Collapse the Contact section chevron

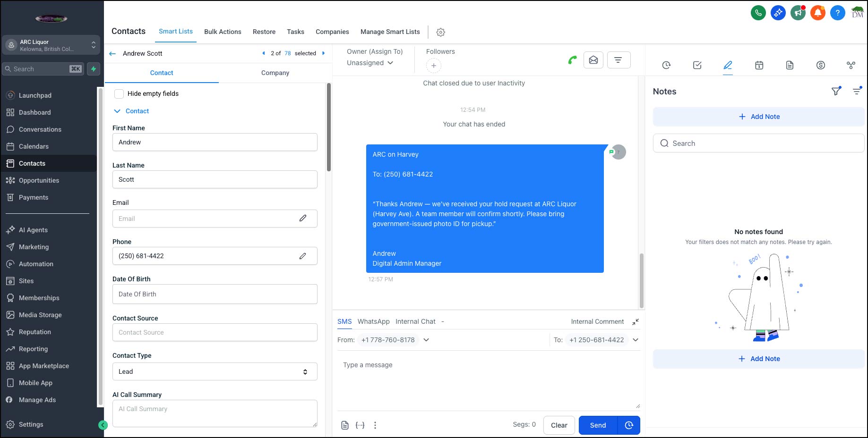(117, 111)
